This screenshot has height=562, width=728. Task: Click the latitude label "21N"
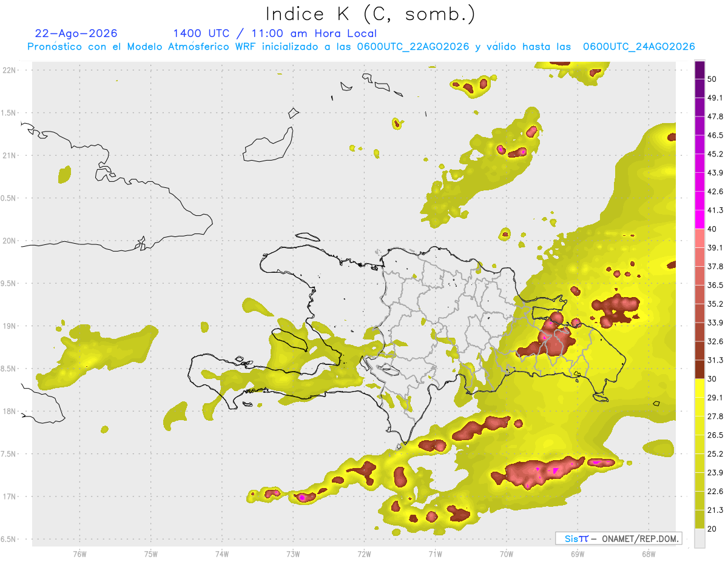(x=10, y=155)
